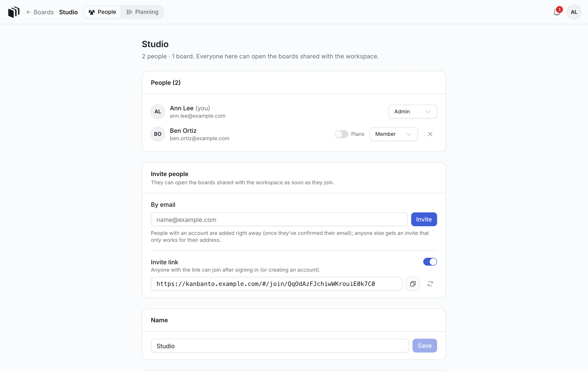
Task: Toggle Plans access for Ben Ortiz
Action: [341, 134]
